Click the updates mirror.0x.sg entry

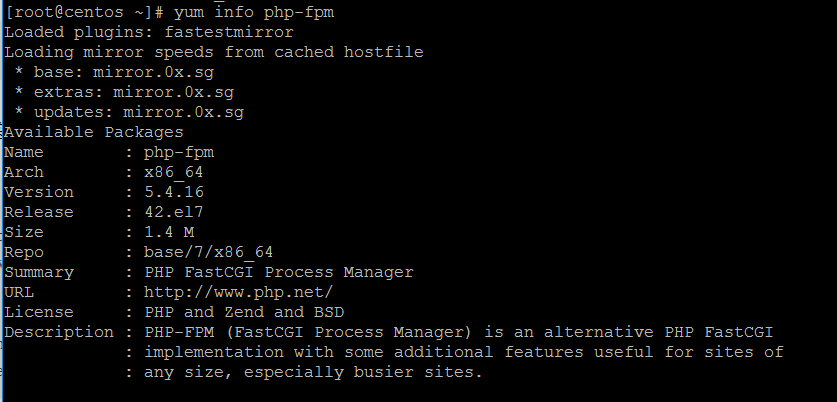click(x=129, y=112)
